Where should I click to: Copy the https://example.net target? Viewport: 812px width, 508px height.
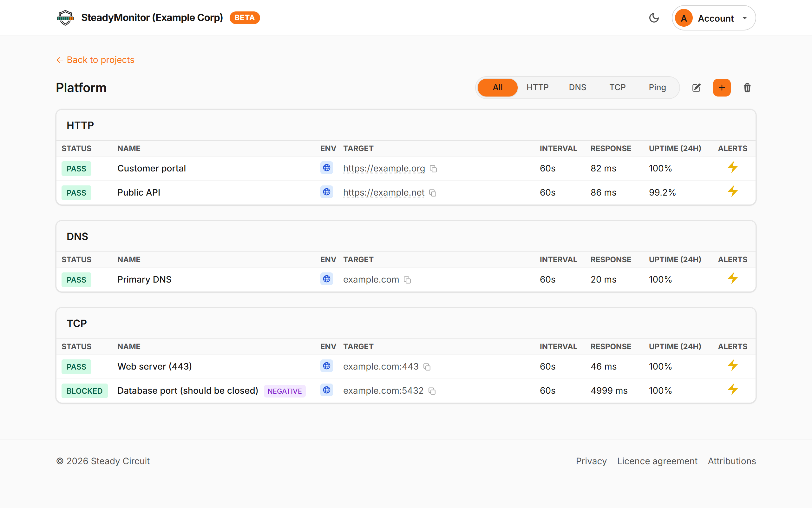[x=433, y=193]
